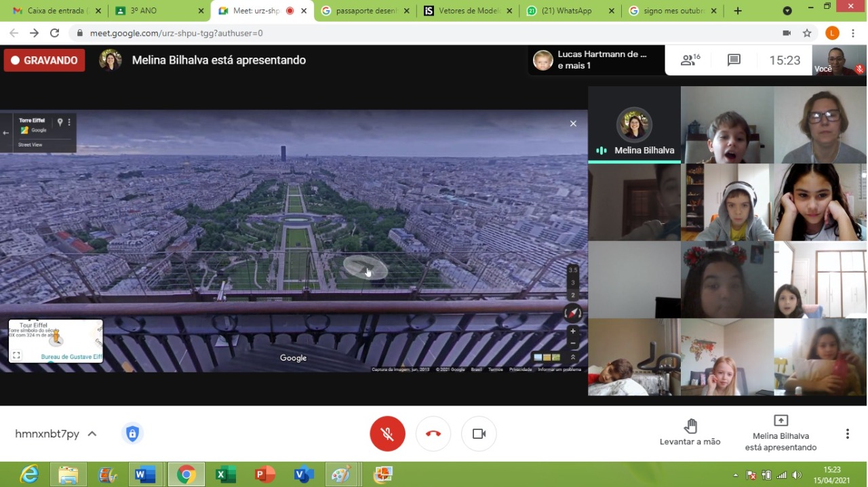Viewport: 868px width, 487px height.
Task: Open the chat messages panel
Action: pos(734,60)
